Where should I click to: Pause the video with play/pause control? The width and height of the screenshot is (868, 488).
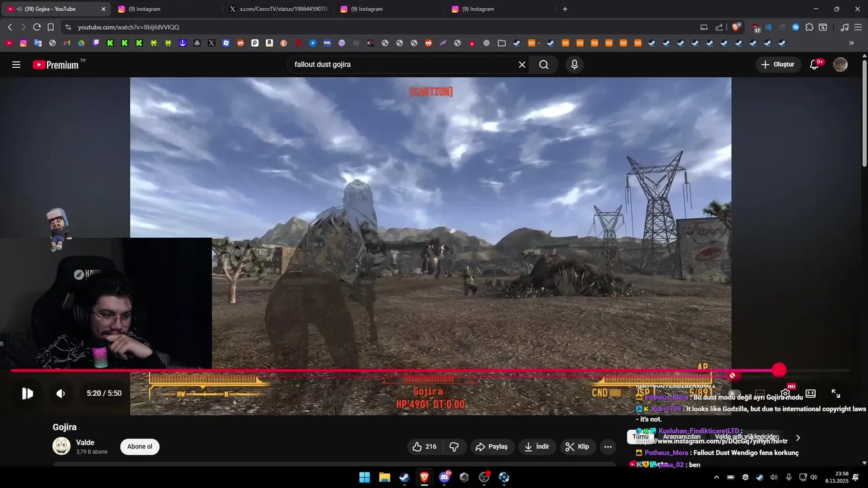click(x=27, y=394)
